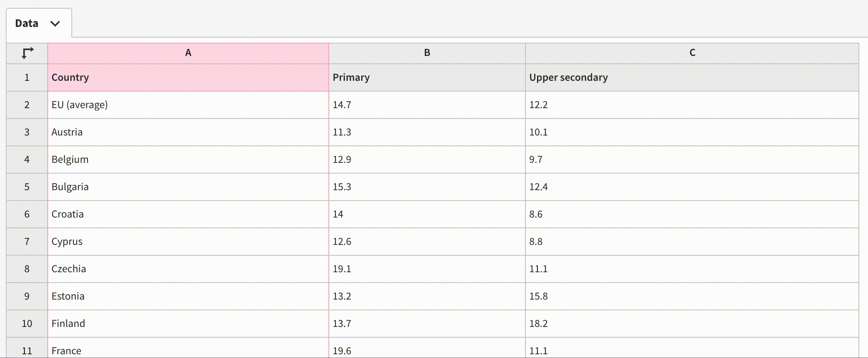
Task: Select column A header
Action: [x=188, y=53]
